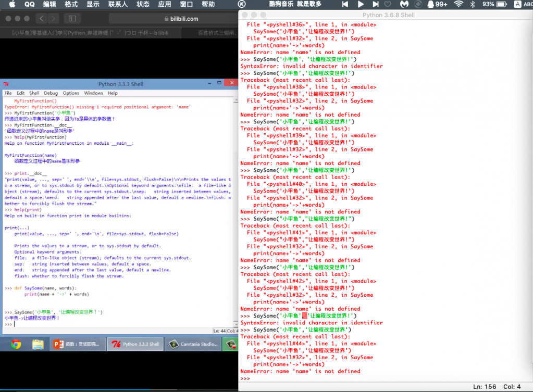Open the Debug menu in Python 3.3.3 Shell

point(51,93)
